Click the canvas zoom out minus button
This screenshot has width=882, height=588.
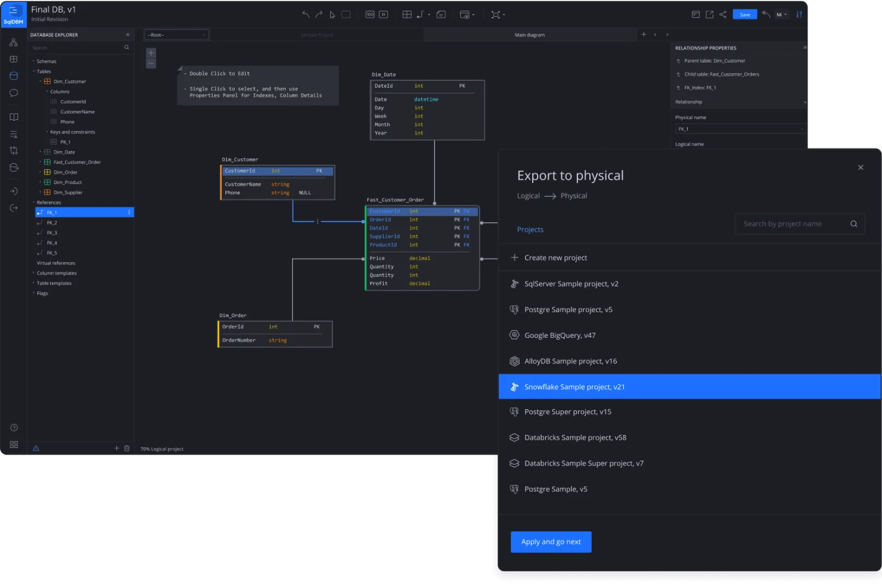[151, 63]
